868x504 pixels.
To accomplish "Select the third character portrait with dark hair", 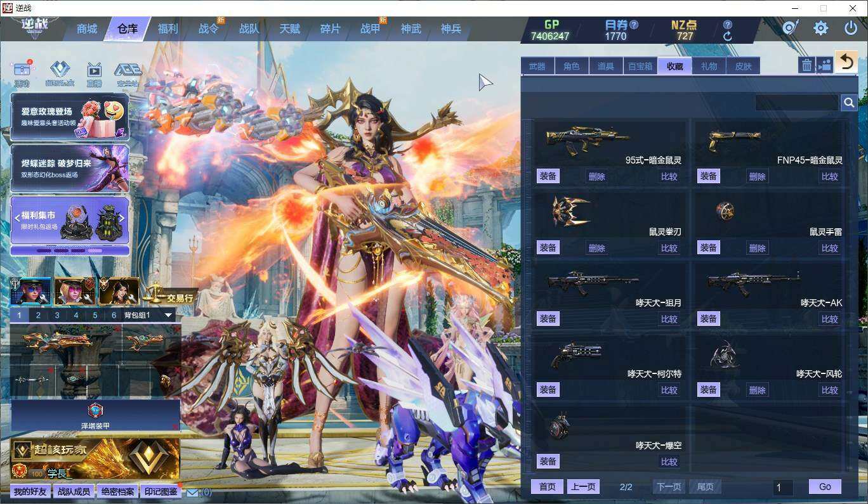I will (x=119, y=291).
